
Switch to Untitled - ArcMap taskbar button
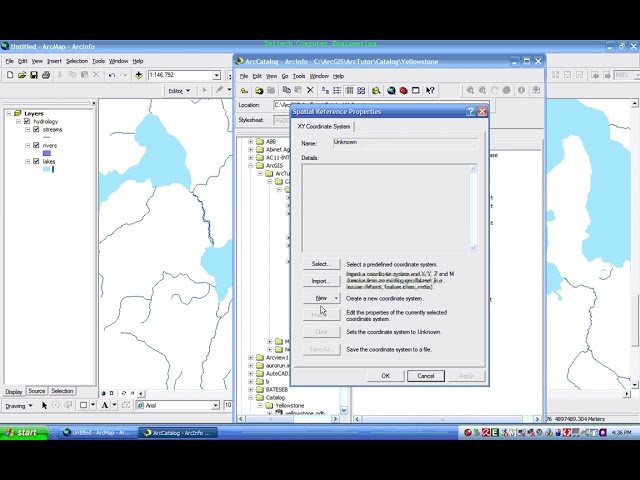pos(97,433)
